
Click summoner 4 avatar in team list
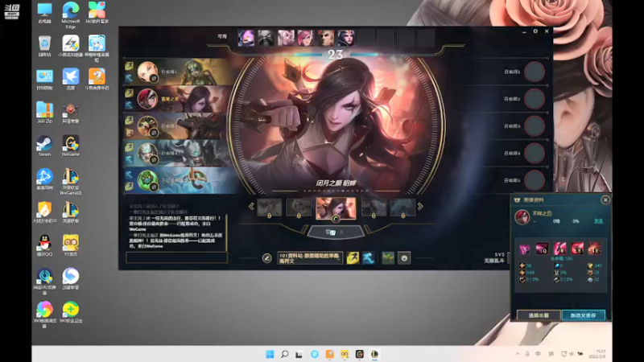coord(147,153)
